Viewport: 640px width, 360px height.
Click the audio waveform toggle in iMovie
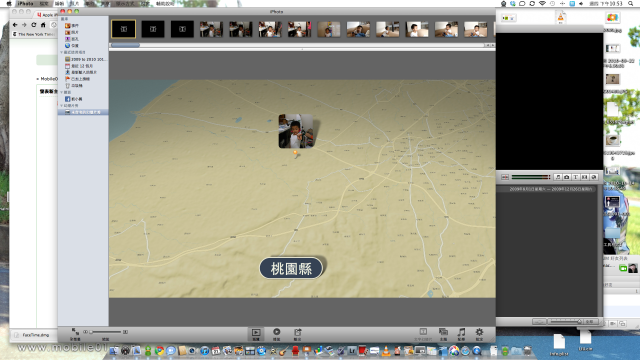coord(505,177)
